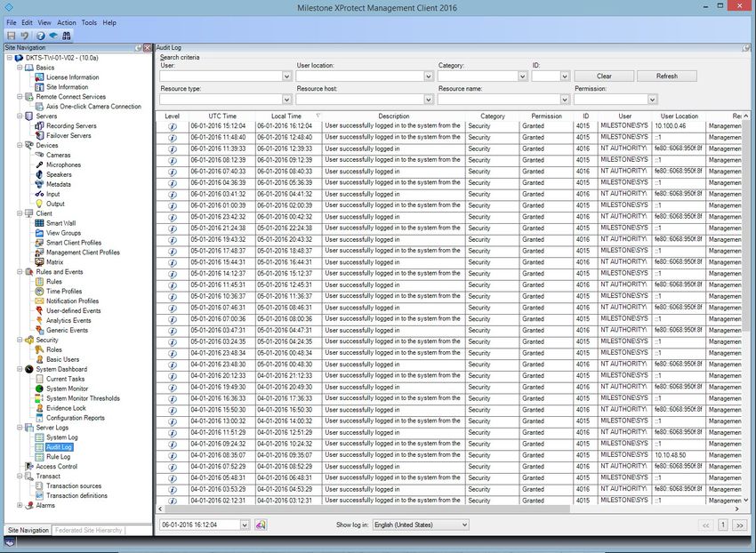Image resolution: width=756 pixels, height=553 pixels.
Task: Click the Access Control icon
Action: point(29,466)
